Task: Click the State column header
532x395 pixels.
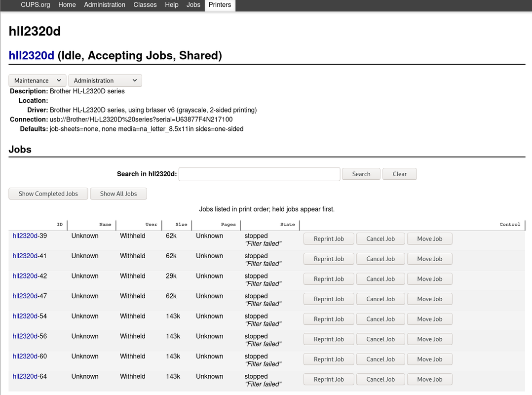Action: [287, 224]
